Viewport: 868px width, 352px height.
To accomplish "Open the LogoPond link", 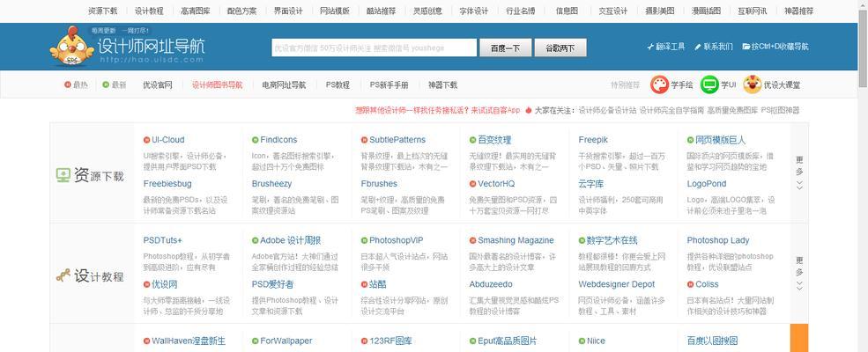I will [707, 183].
